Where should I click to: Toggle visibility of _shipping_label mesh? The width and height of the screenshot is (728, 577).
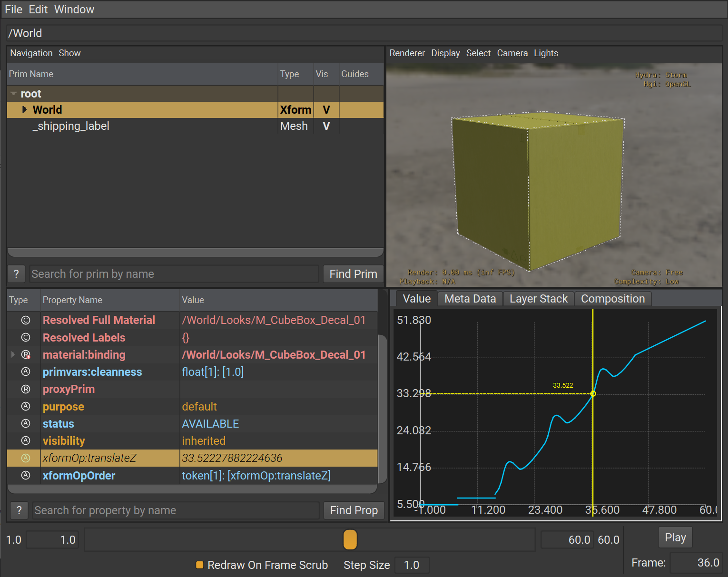[326, 126]
